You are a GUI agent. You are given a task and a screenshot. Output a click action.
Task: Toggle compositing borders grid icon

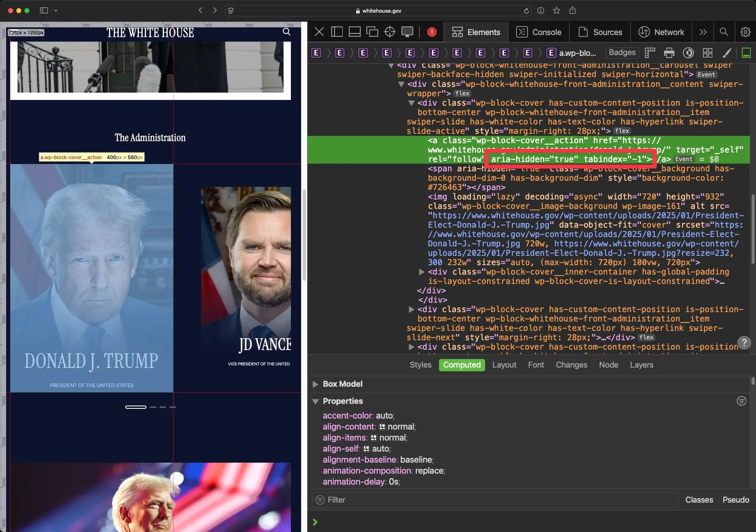point(707,53)
